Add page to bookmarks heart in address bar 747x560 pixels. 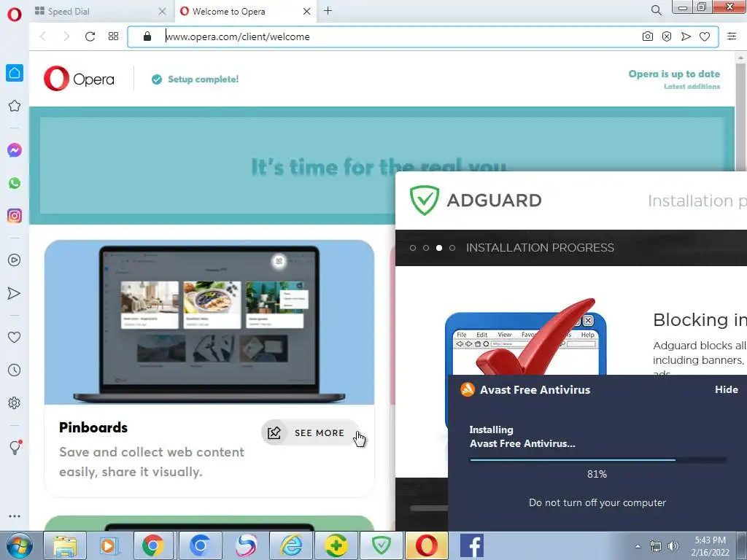705,36
